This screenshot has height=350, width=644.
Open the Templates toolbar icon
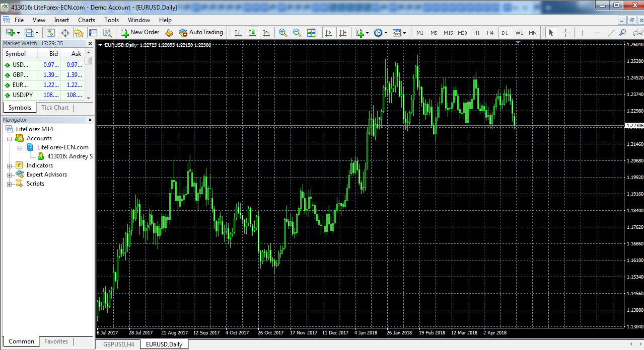point(397,32)
